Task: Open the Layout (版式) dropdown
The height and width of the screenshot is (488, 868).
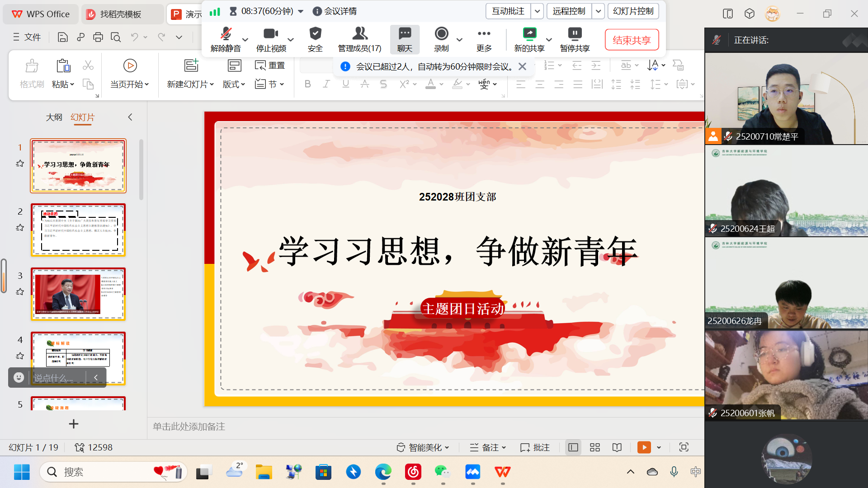Action: tap(234, 84)
